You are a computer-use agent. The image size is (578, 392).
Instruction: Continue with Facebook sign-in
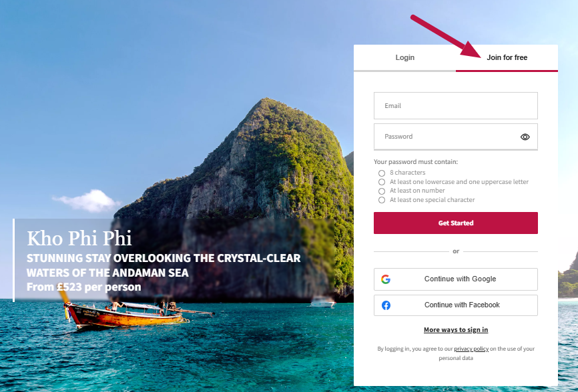pyautogui.click(x=456, y=305)
